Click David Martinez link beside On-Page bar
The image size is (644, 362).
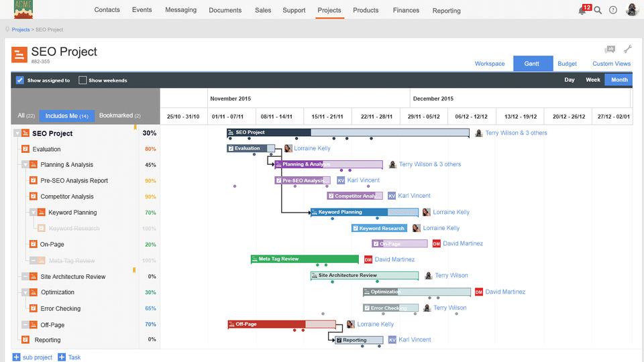462,243
